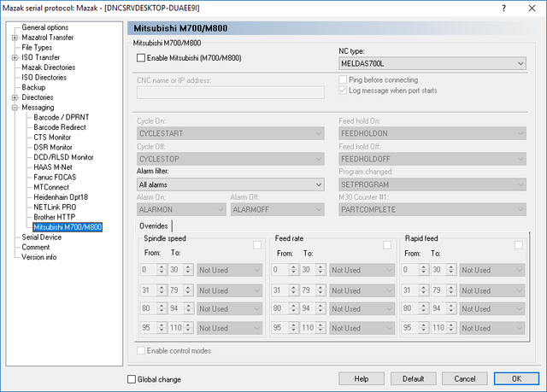Click Rapid feed To field showing 30
This screenshot has width=547, height=392.
438,270
